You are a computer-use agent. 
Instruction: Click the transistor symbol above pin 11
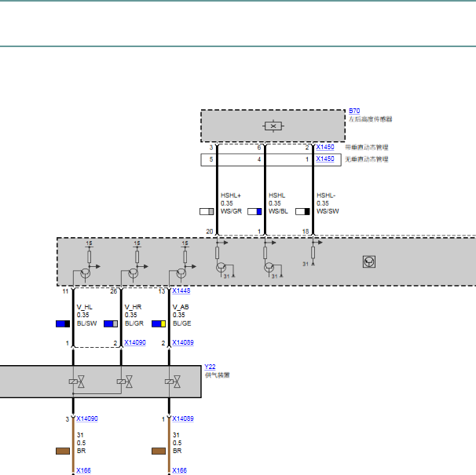point(86,274)
